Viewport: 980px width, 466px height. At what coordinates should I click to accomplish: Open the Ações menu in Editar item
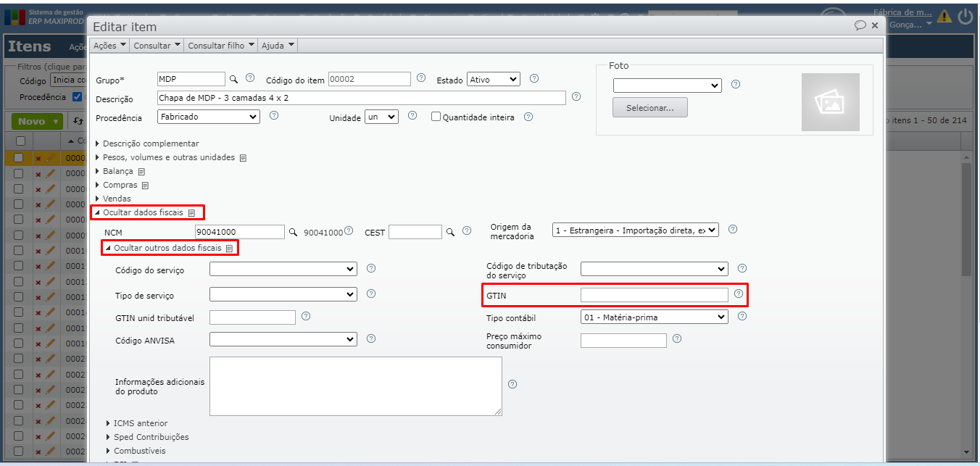click(x=110, y=45)
